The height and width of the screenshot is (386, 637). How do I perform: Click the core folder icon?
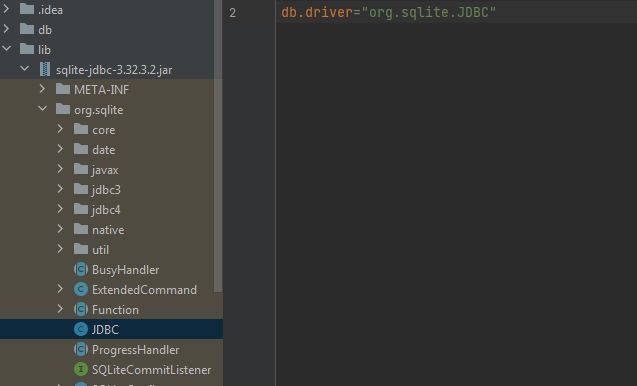(81, 129)
